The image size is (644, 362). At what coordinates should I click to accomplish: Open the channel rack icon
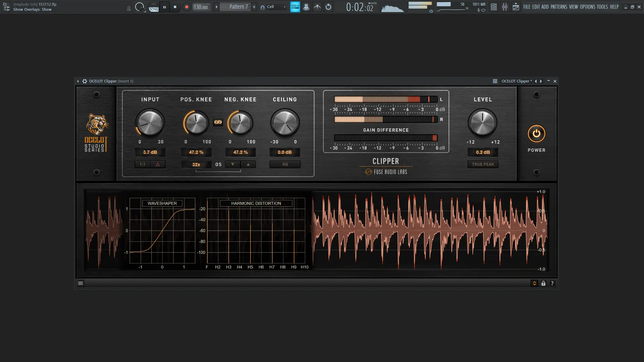[x=493, y=7]
